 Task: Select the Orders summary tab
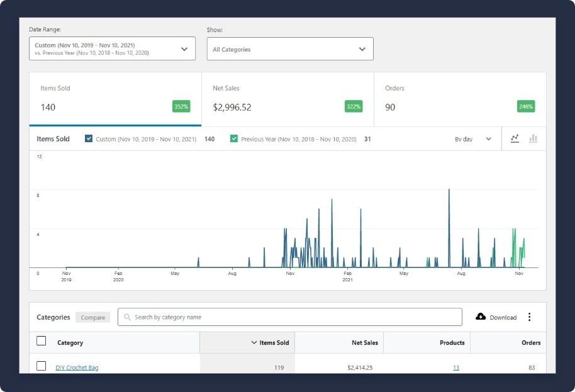click(x=460, y=99)
